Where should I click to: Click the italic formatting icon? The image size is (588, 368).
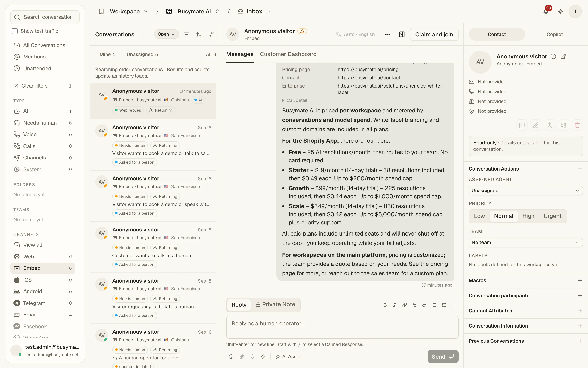click(x=395, y=305)
